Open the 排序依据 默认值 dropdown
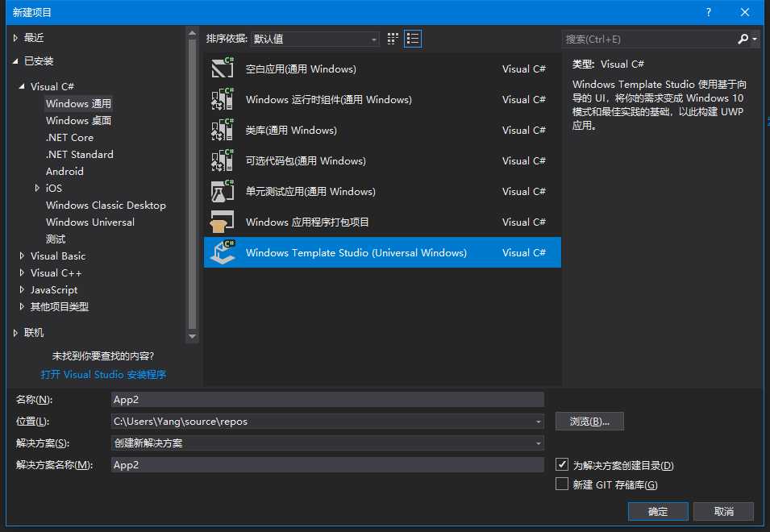 pyautogui.click(x=314, y=39)
